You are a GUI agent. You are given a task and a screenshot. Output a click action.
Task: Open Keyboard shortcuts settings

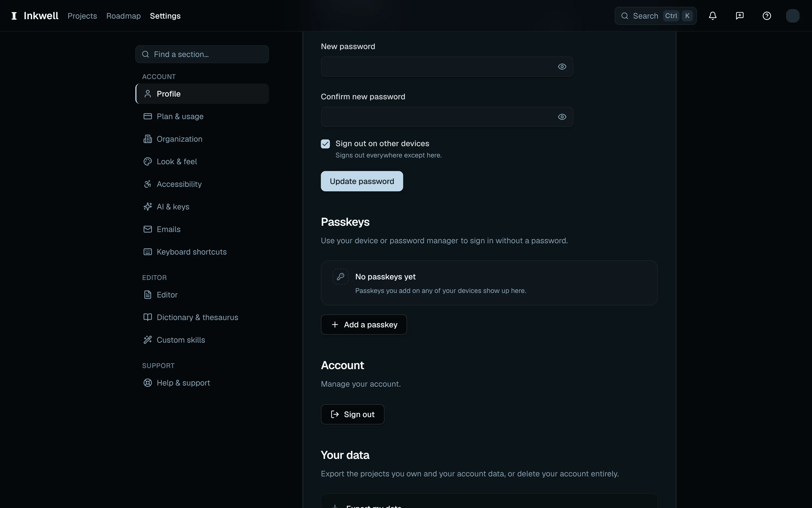point(202,252)
